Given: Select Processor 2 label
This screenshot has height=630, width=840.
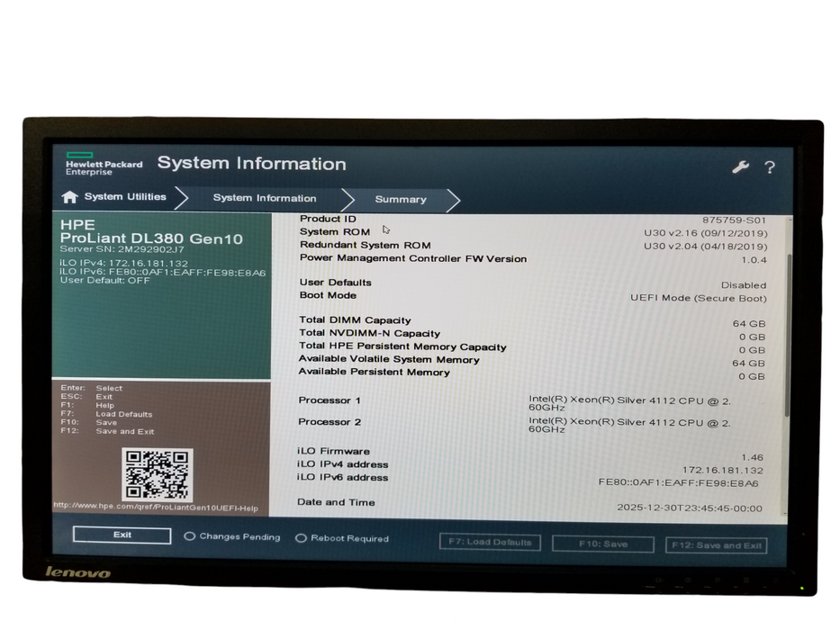Looking at the screenshot, I should pos(330,421).
